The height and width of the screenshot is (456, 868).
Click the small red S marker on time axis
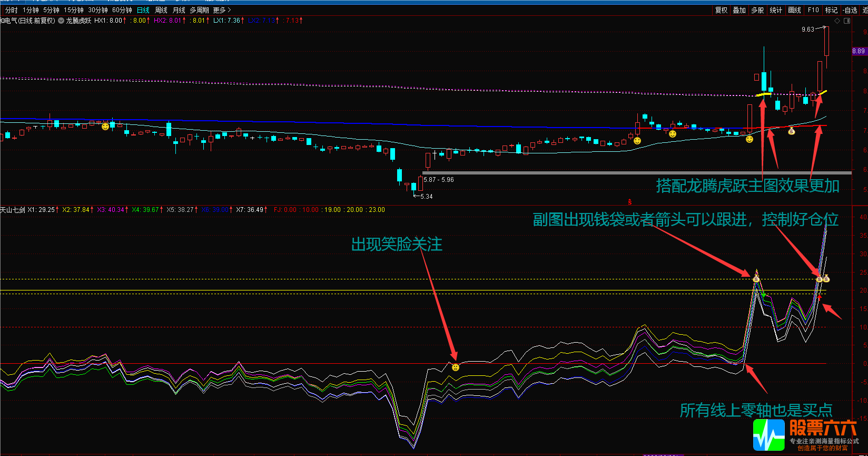point(629,202)
